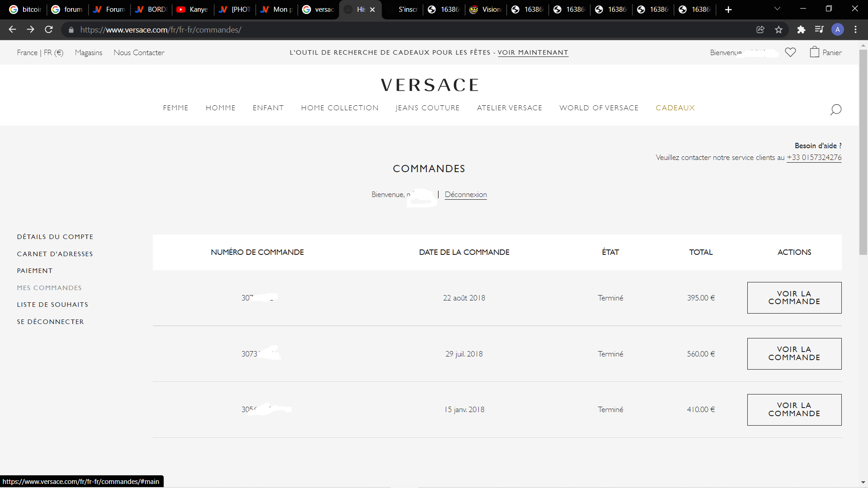Click the search magnifier icon

point(835,110)
